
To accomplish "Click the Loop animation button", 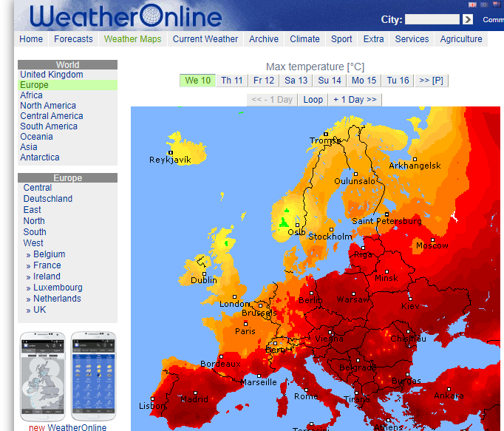I will (x=313, y=100).
